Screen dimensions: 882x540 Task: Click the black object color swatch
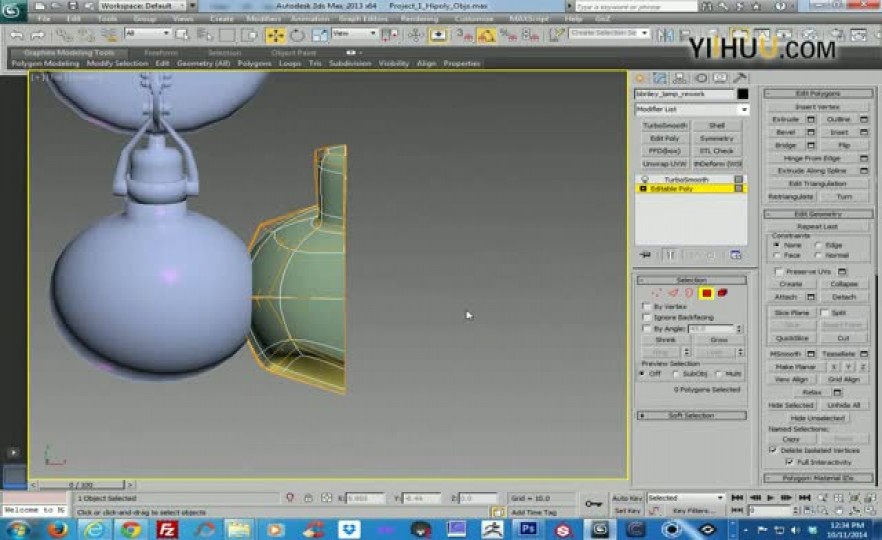(x=742, y=94)
